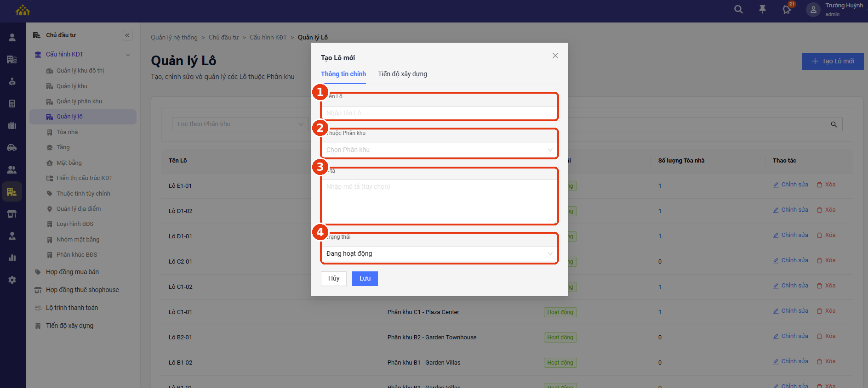Viewport: 868px width, 388px height.
Task: Open the Chọn Phân khu dropdown
Action: pos(439,150)
